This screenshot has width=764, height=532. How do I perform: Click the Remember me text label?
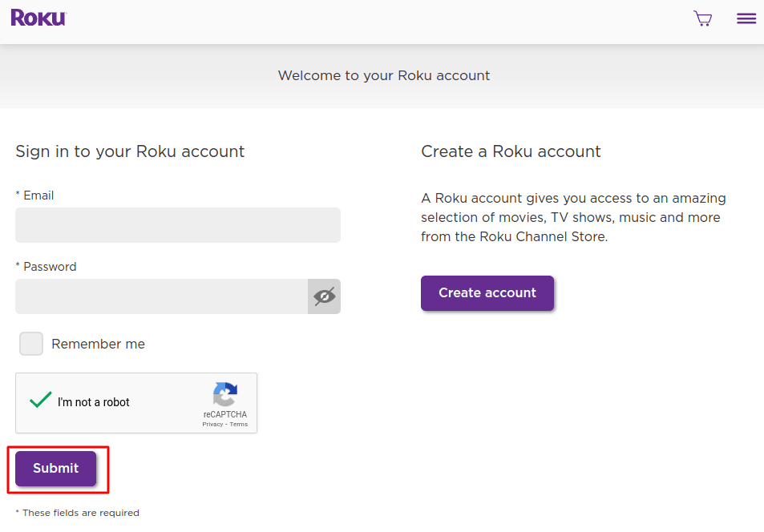[x=98, y=343]
